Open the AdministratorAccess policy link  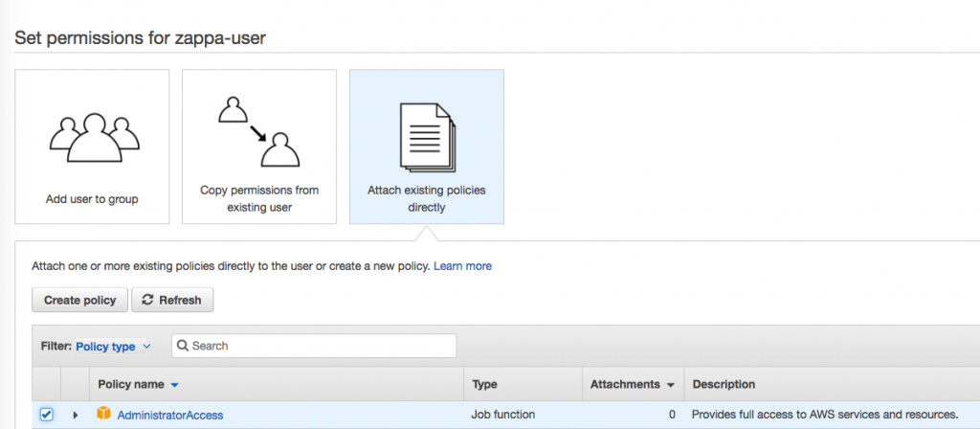point(170,416)
